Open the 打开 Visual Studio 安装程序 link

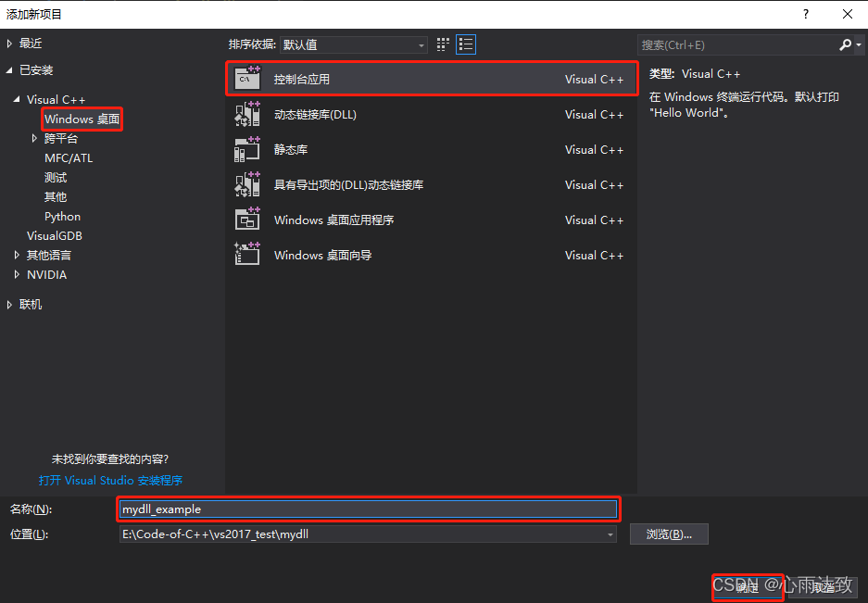pos(111,480)
